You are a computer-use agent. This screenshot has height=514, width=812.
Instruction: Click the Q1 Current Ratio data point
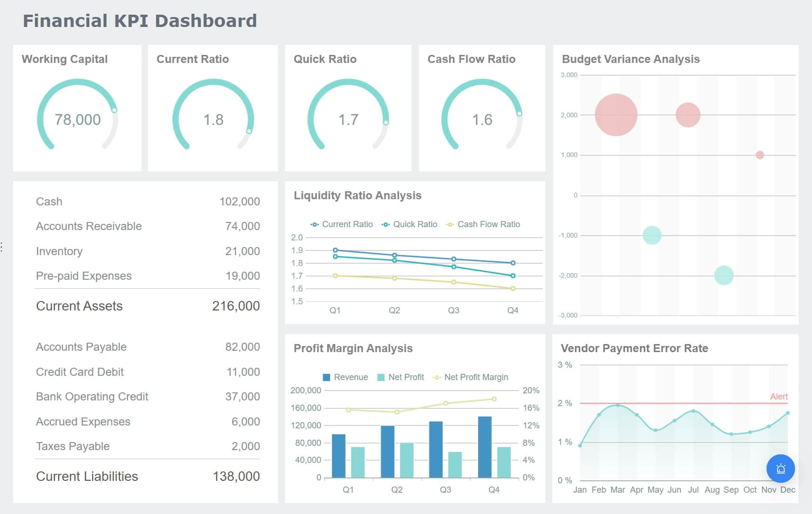tap(335, 250)
